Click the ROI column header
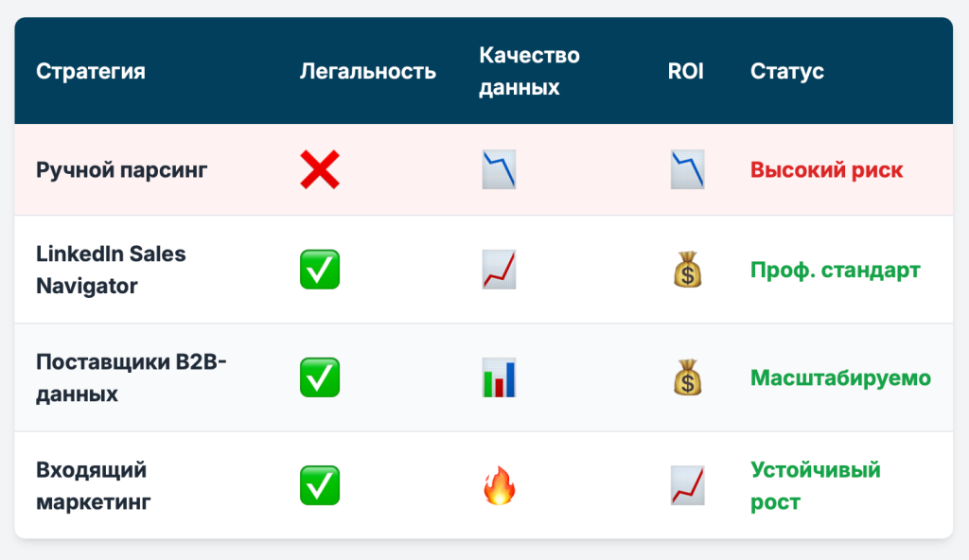This screenshot has width=969, height=560. tap(685, 71)
